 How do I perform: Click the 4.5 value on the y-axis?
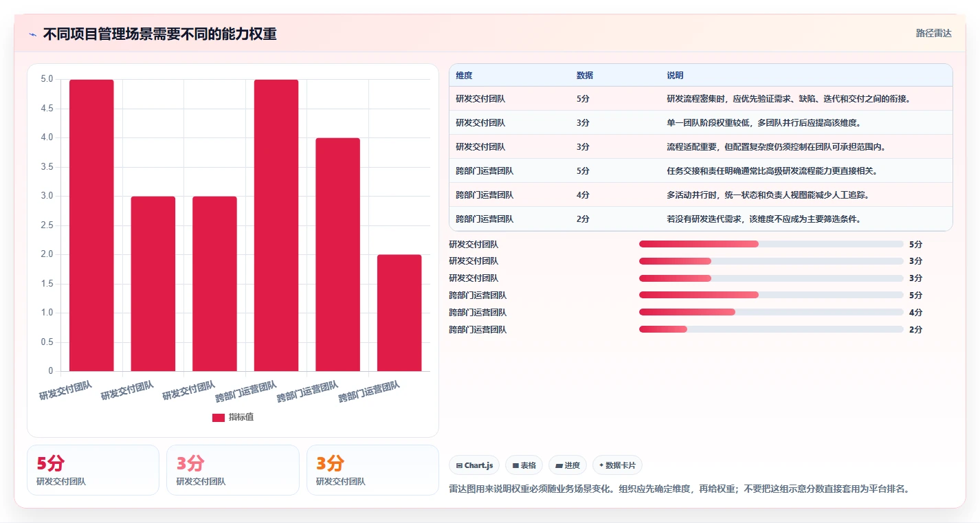47,109
